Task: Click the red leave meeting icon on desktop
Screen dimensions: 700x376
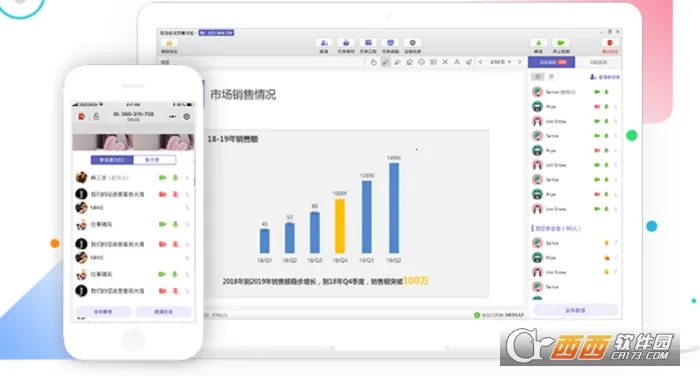Action: (610, 43)
